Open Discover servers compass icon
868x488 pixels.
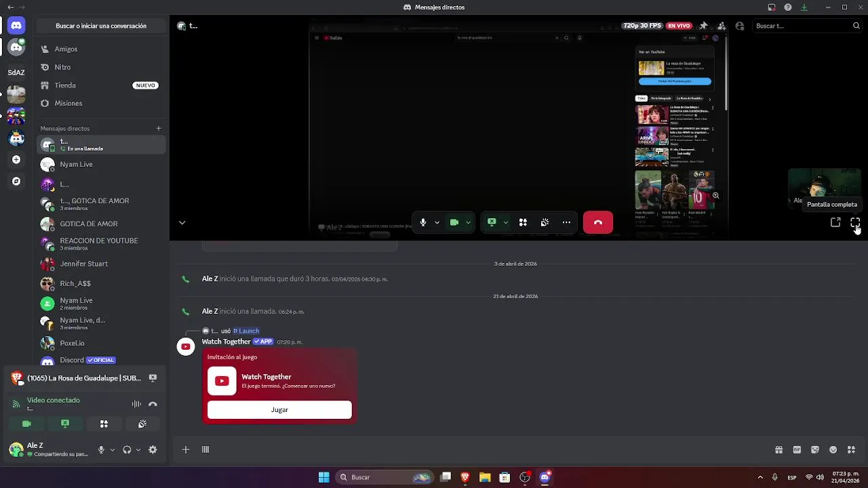[x=16, y=182]
